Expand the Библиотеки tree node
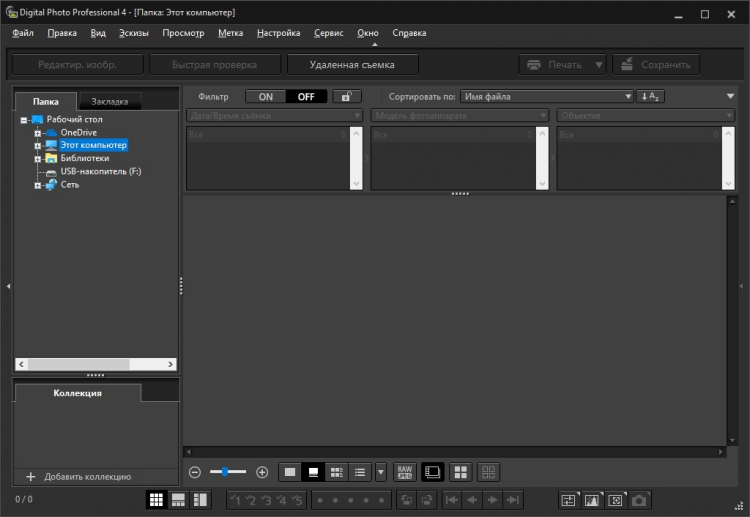The image size is (750, 517). (38, 158)
